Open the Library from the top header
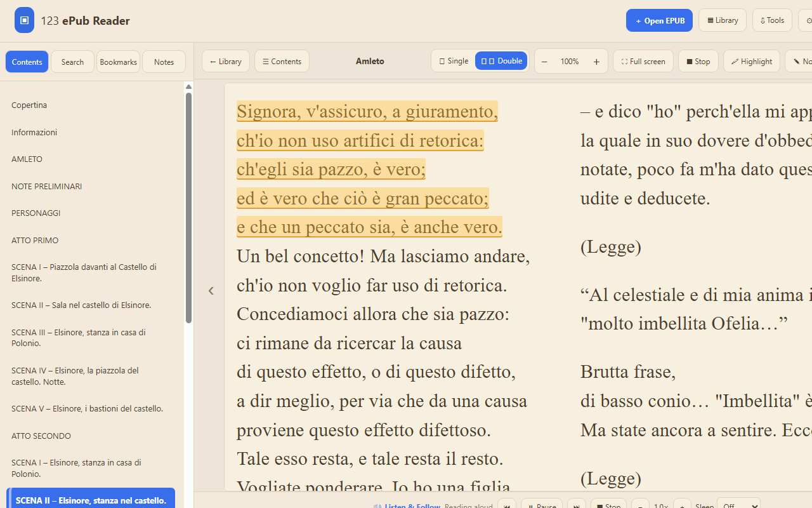 tap(723, 20)
